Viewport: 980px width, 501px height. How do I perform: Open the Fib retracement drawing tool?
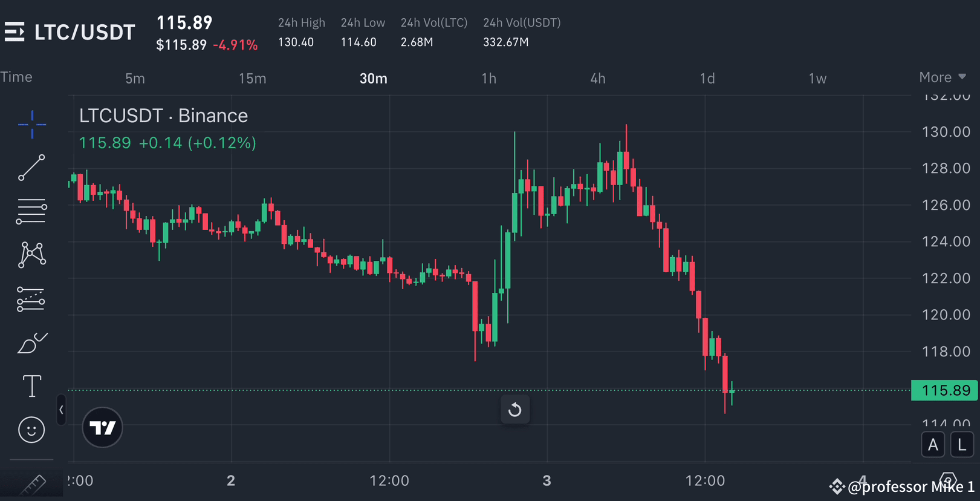tap(31, 211)
